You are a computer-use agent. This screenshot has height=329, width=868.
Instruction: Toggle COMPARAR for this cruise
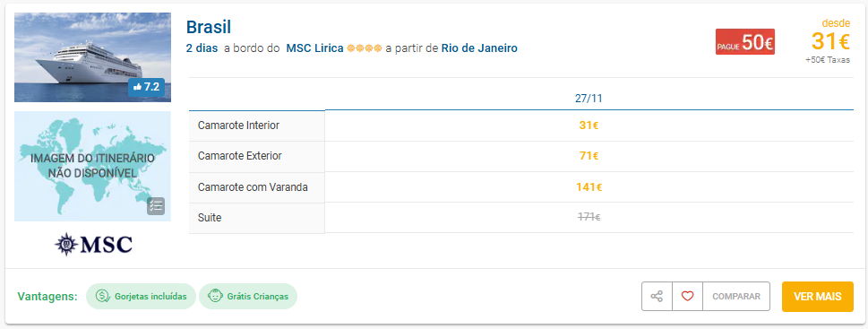coord(736,297)
